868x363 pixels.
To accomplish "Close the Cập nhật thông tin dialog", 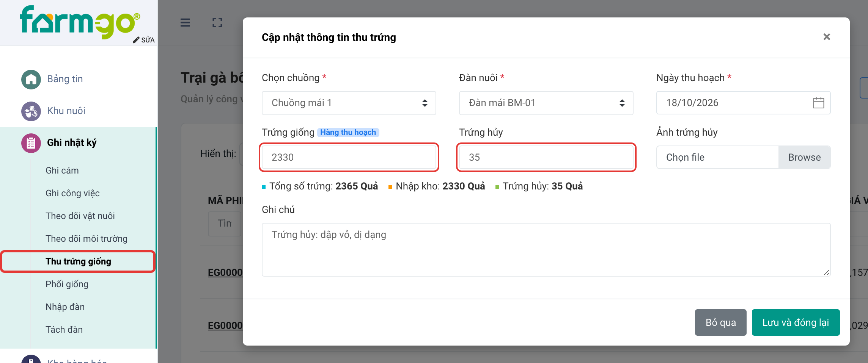I will [x=827, y=37].
